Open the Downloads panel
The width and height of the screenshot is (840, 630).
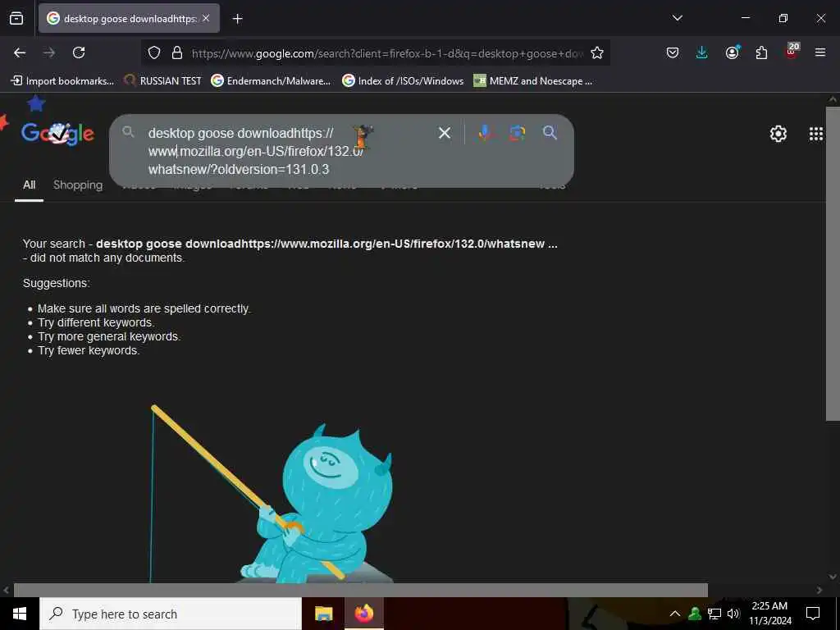click(x=702, y=52)
